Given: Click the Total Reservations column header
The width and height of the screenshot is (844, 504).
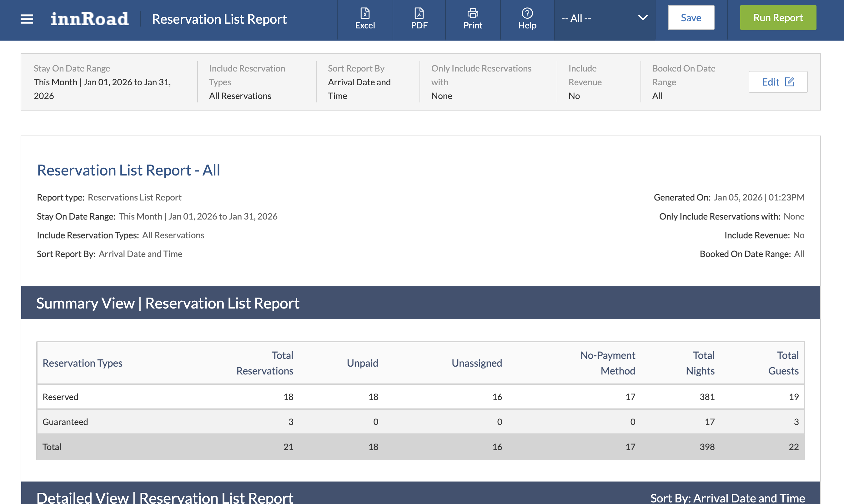Looking at the screenshot, I should (265, 363).
